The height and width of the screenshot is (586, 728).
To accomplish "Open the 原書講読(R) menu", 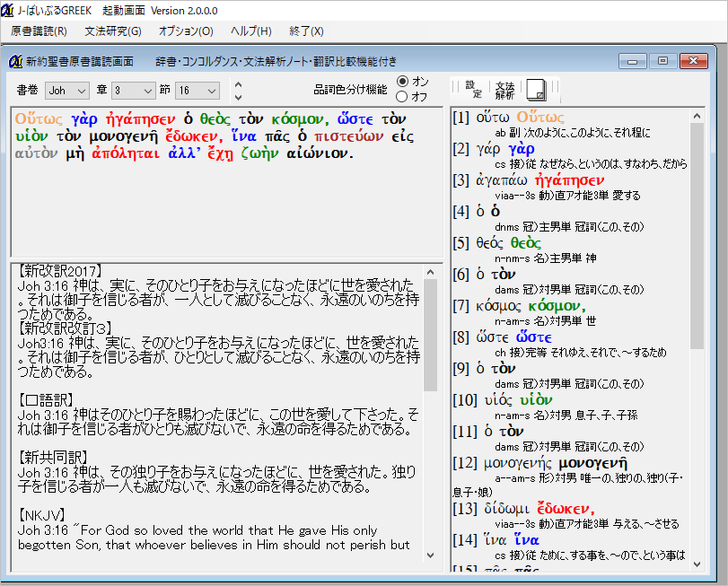I will point(39,31).
